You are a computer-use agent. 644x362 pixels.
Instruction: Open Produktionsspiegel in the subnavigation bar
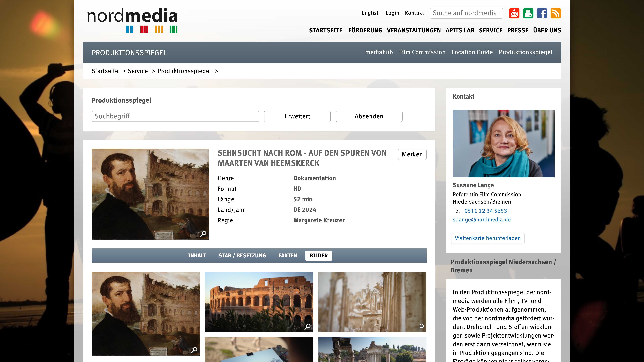coord(526,52)
